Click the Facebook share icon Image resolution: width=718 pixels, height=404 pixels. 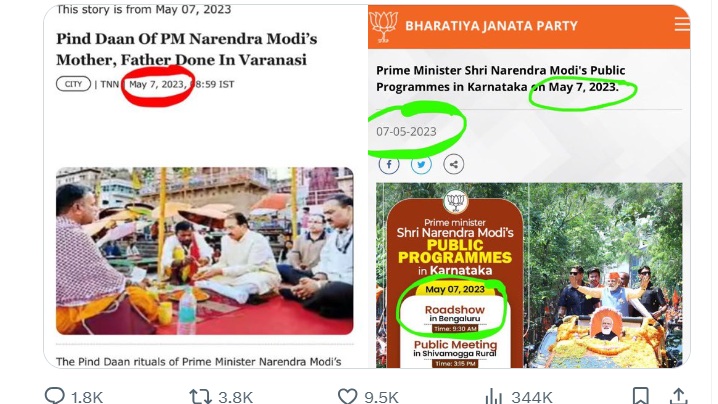(389, 164)
